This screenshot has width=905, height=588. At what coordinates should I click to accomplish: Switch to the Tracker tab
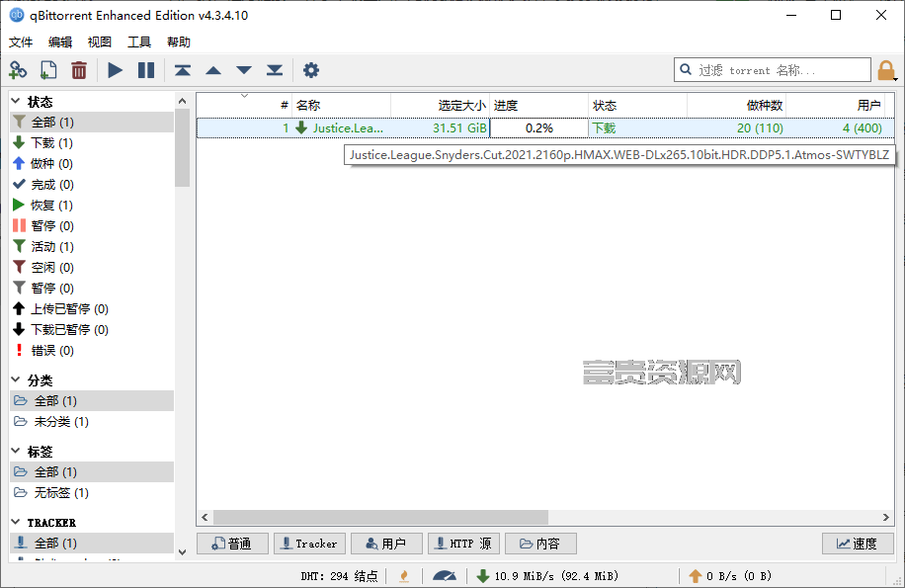[x=309, y=544]
